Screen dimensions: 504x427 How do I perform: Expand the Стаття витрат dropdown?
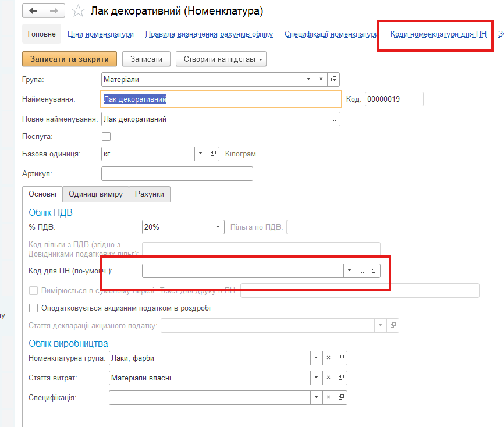coord(316,378)
